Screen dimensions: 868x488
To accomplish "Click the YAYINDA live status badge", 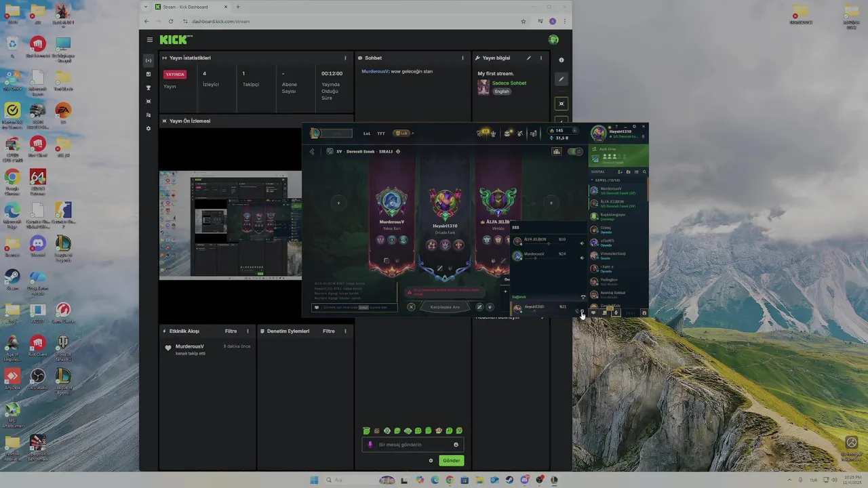I will pos(175,75).
